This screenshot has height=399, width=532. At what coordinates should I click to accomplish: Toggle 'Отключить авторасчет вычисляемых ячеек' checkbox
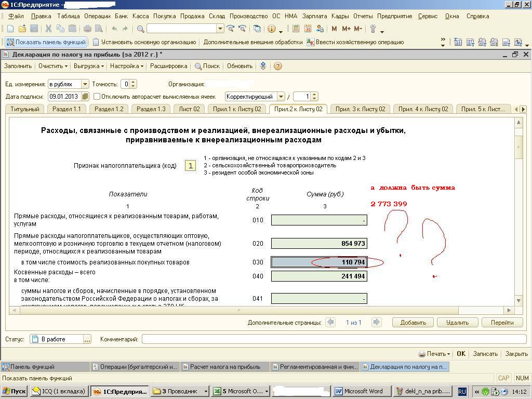[x=97, y=97]
